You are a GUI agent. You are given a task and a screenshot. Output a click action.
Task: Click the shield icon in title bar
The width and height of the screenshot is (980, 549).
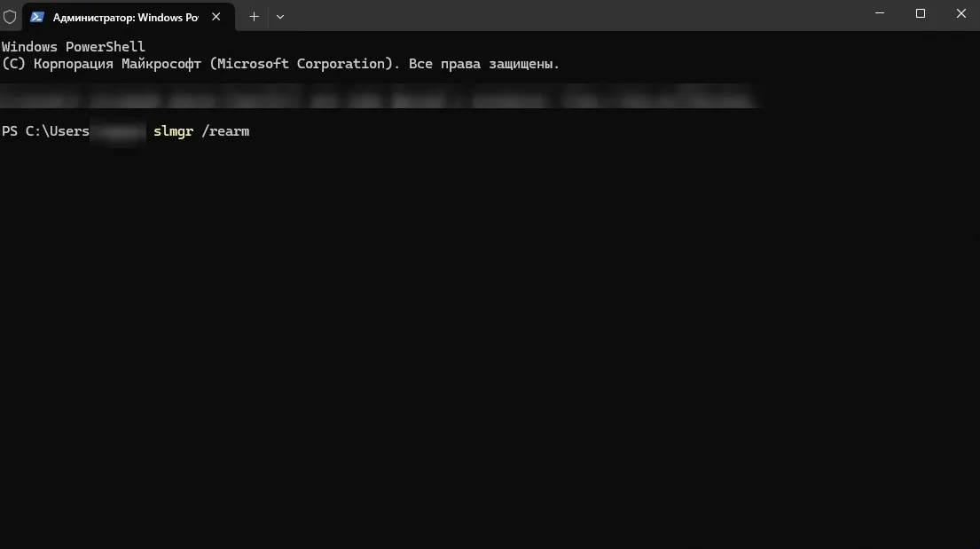click(10, 17)
